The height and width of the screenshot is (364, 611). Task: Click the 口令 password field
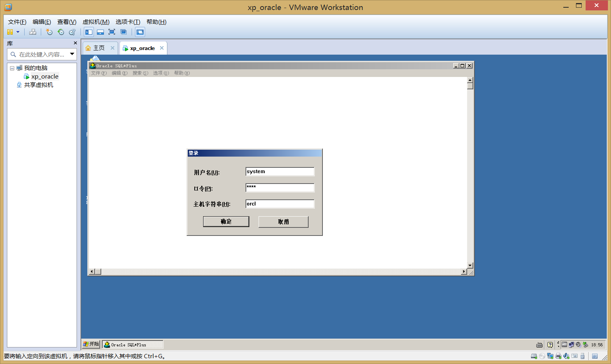(x=280, y=188)
